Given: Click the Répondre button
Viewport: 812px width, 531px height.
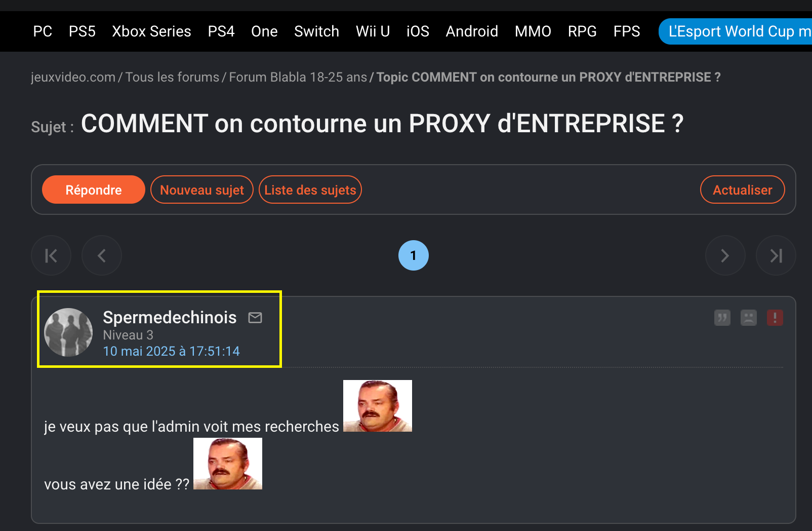Looking at the screenshot, I should [94, 189].
